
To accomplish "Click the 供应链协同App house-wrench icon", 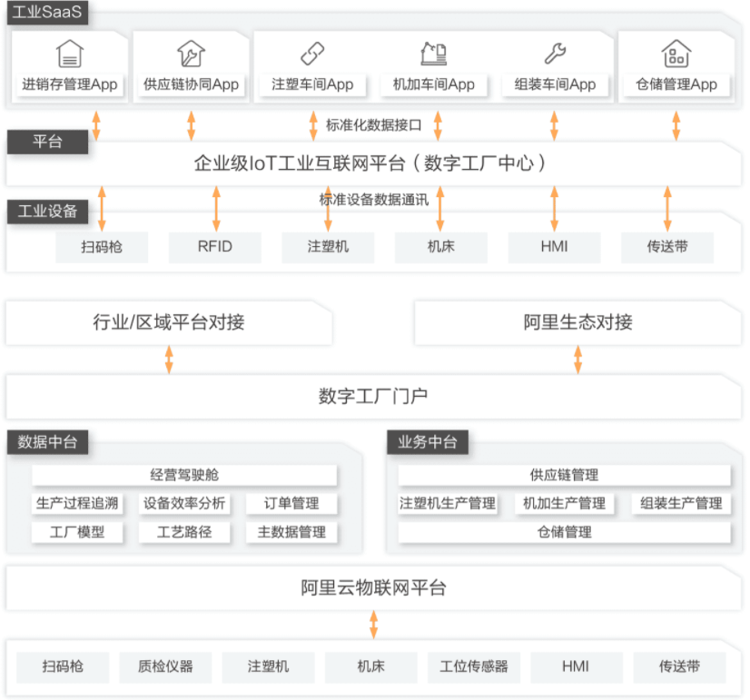I will [191, 54].
